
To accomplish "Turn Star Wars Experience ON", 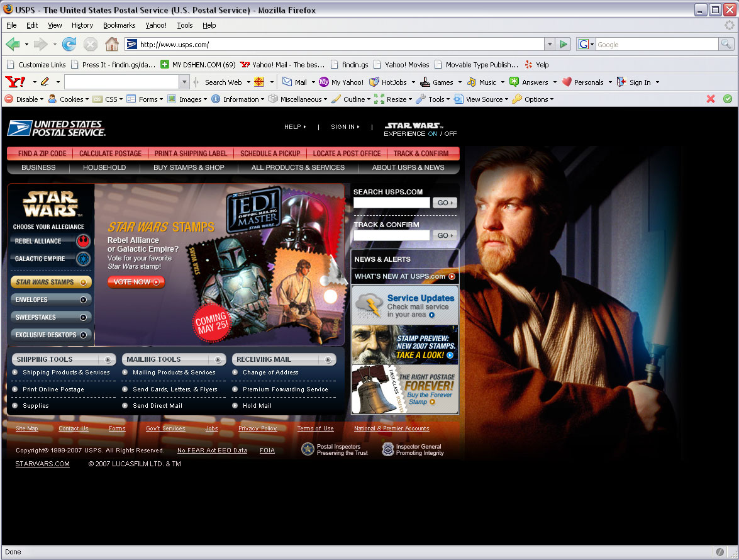I will pyautogui.click(x=432, y=134).
